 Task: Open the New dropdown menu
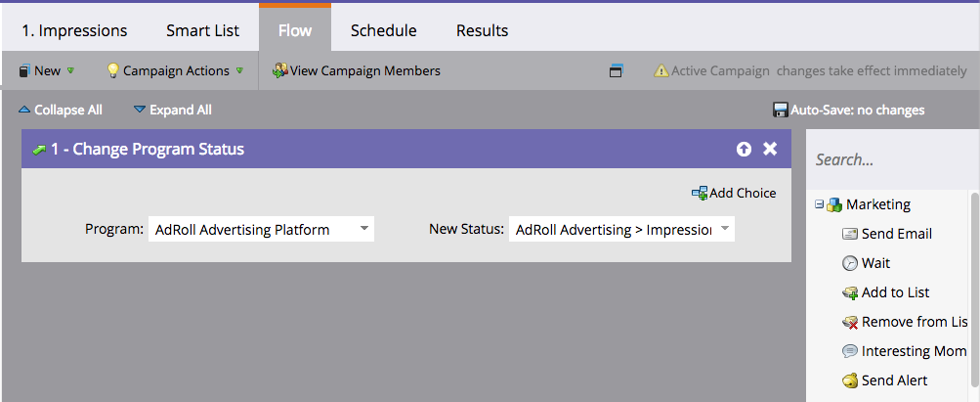46,70
